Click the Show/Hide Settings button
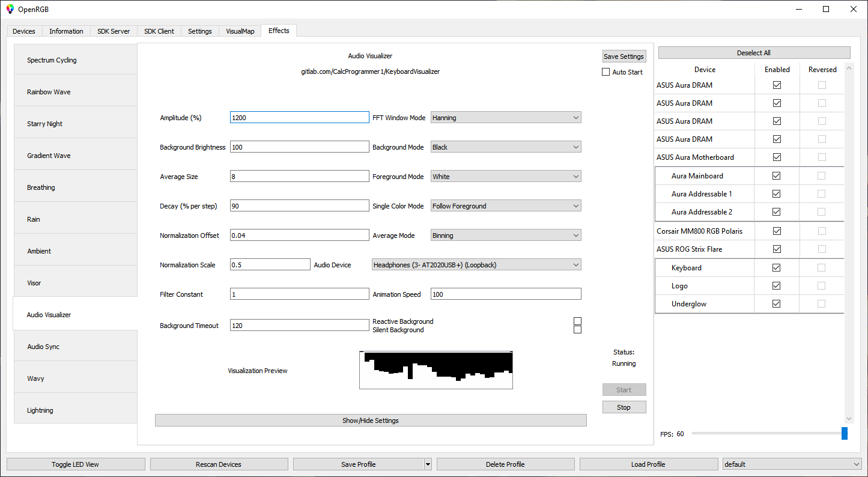The height and width of the screenshot is (477, 868). point(371,421)
